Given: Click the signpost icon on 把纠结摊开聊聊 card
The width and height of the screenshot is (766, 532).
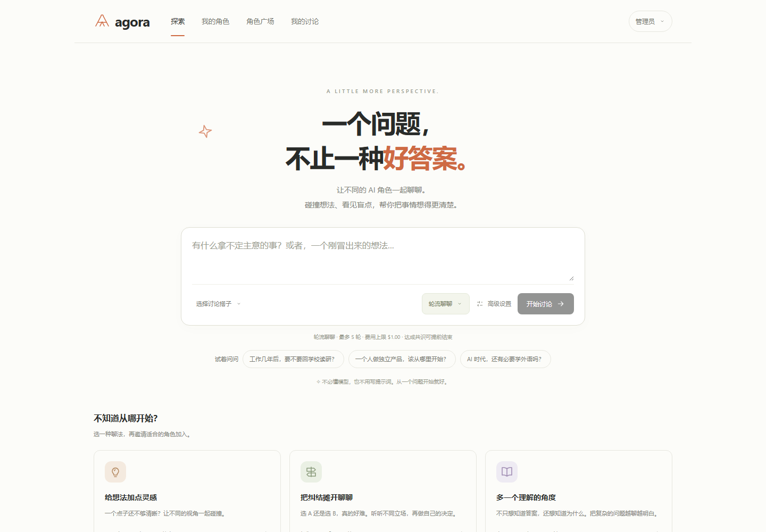Looking at the screenshot, I should [311, 472].
